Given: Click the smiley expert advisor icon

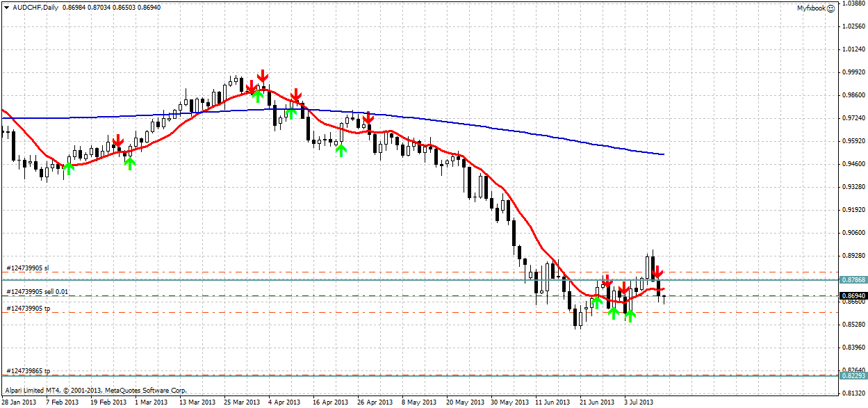Looking at the screenshot, I should pos(831,8).
